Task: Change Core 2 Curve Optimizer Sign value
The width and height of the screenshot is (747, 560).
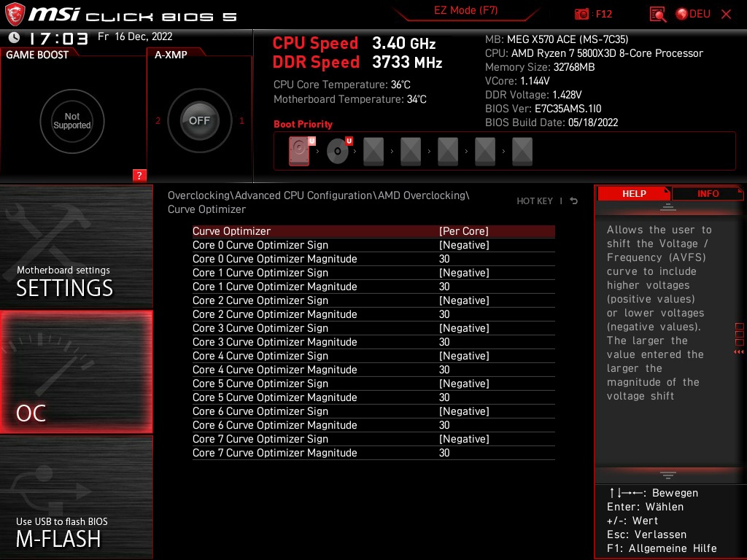Action: coord(464,300)
